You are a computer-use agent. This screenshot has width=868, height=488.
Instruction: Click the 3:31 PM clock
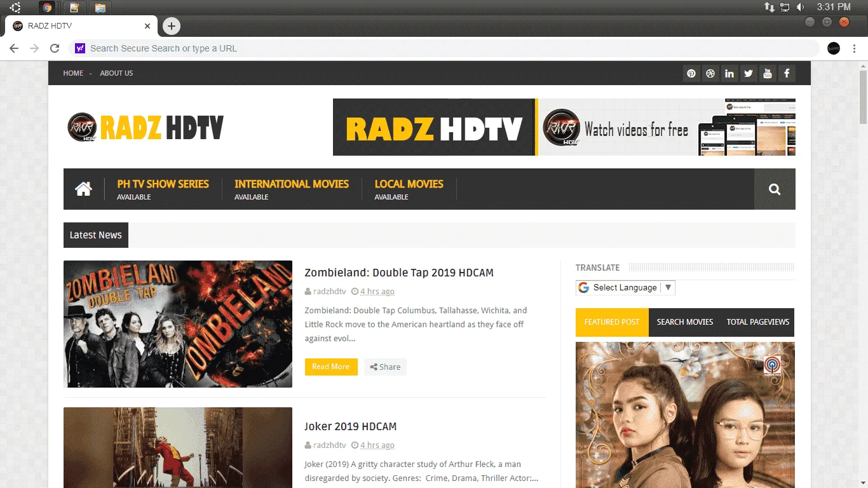(x=834, y=7)
